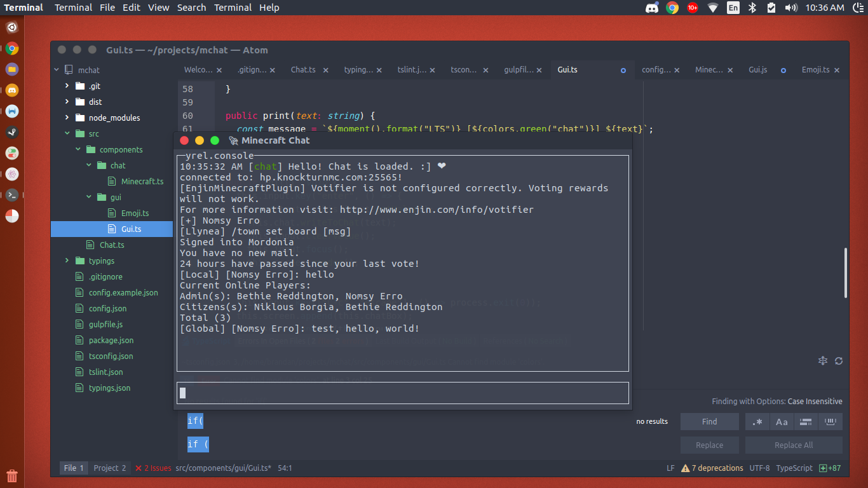This screenshot has width=868, height=488.
Task: Collapse the src folder
Action: click(x=67, y=133)
